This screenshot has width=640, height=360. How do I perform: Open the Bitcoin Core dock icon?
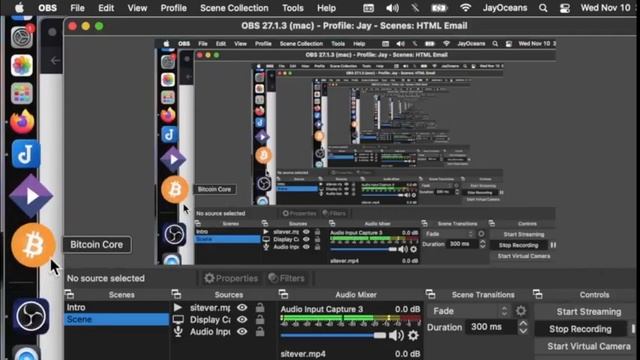(33, 245)
